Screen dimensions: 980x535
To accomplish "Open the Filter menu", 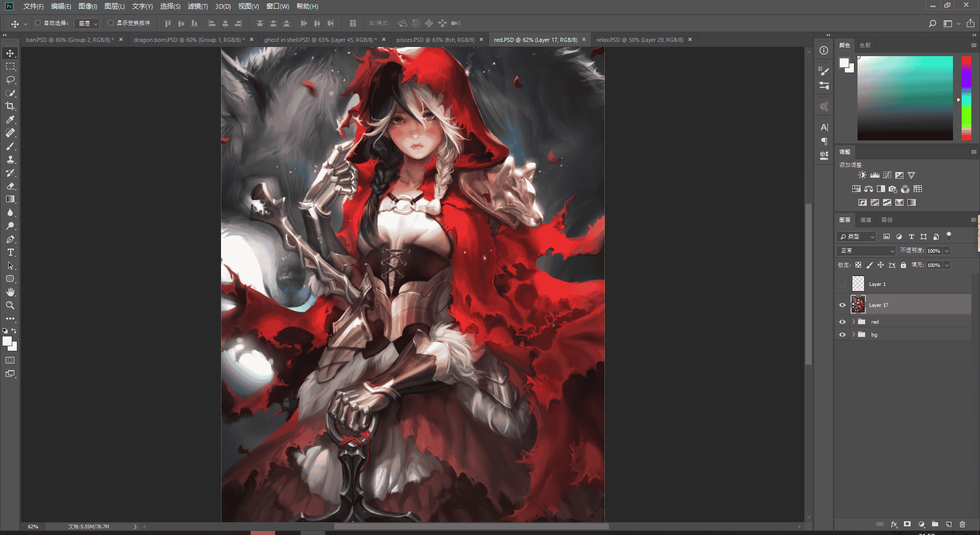I will (x=198, y=6).
